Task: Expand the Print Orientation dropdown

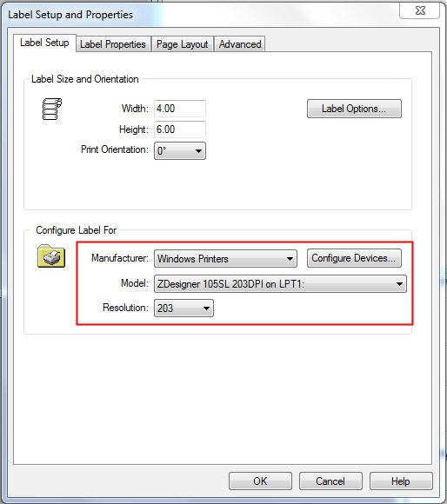Action: 180,150
